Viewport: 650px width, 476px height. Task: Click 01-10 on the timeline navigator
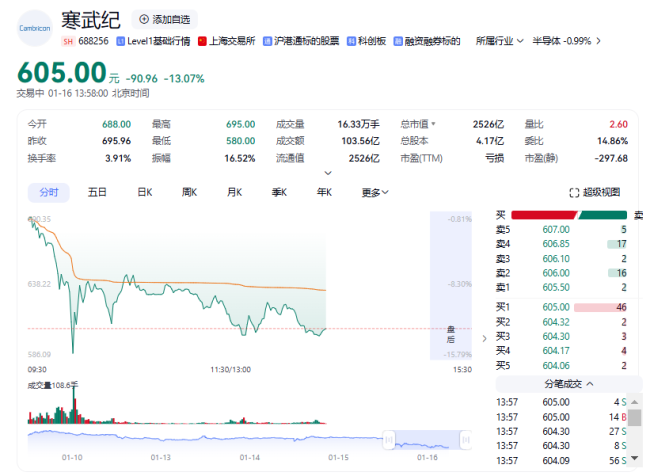(72, 458)
